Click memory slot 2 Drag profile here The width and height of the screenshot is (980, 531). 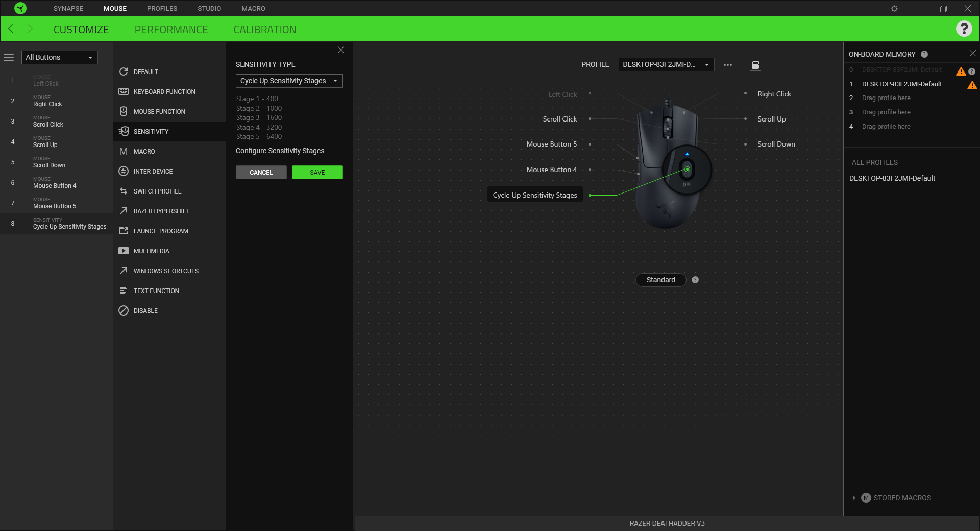[x=886, y=98]
